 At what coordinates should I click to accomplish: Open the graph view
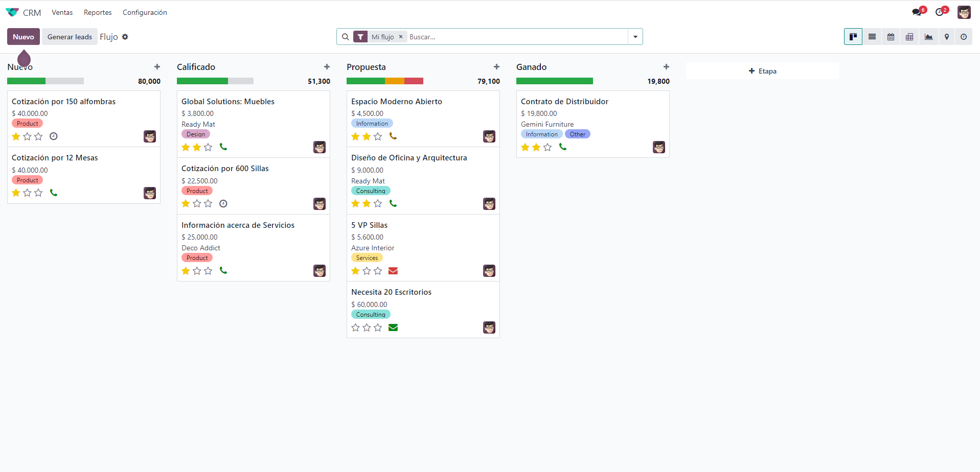point(928,37)
